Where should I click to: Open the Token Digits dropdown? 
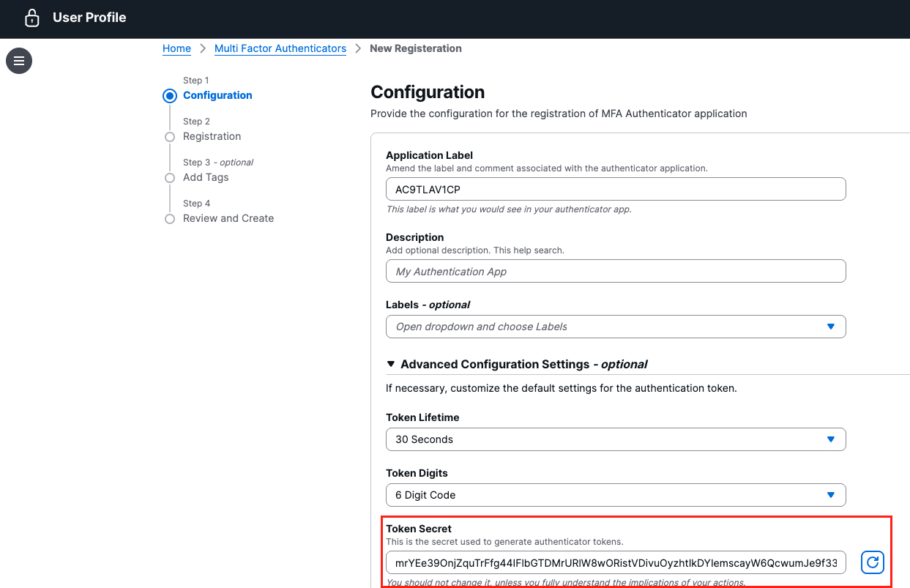point(615,495)
